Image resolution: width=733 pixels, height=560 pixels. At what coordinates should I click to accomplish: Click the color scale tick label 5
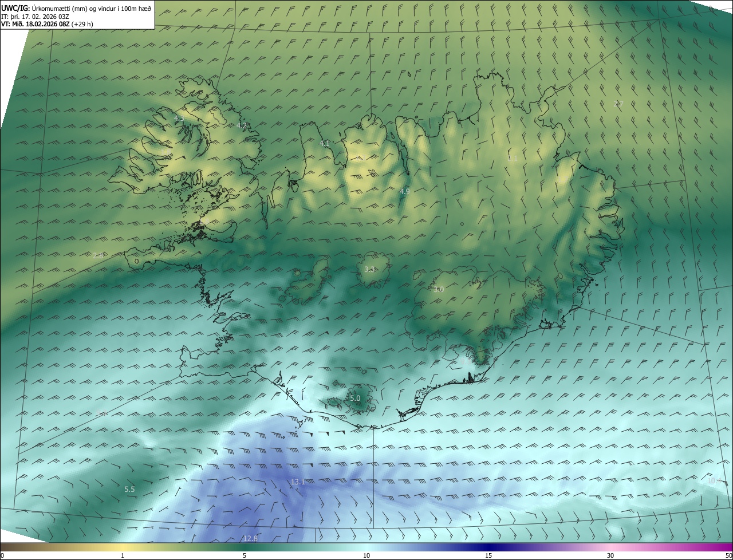(245, 555)
